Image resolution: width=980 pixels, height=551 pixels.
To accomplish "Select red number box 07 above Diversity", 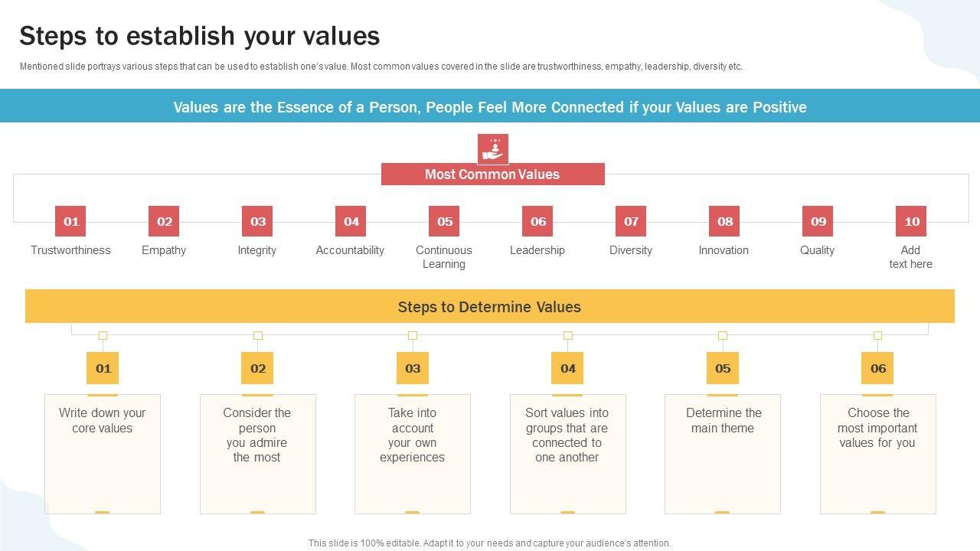I will [631, 221].
